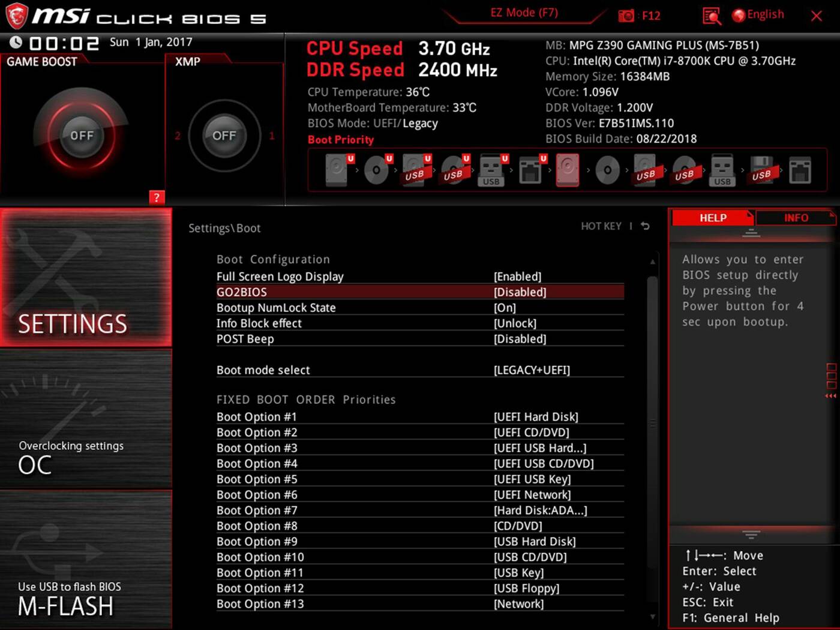Click the boot list scrollbar down arrow
The height and width of the screenshot is (630, 840).
pyautogui.click(x=653, y=616)
